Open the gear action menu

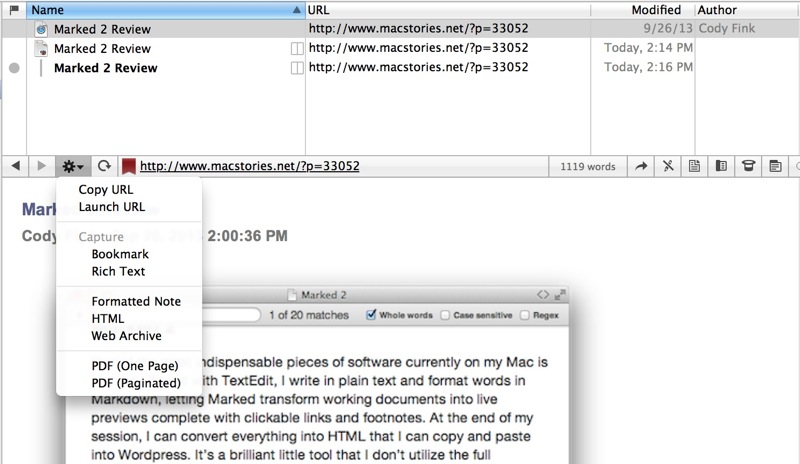(72, 166)
